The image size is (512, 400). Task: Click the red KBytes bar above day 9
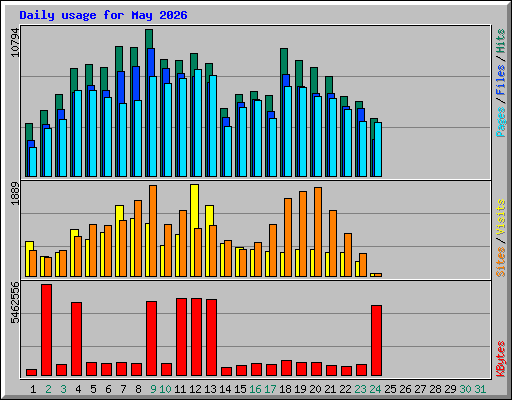click(x=151, y=339)
